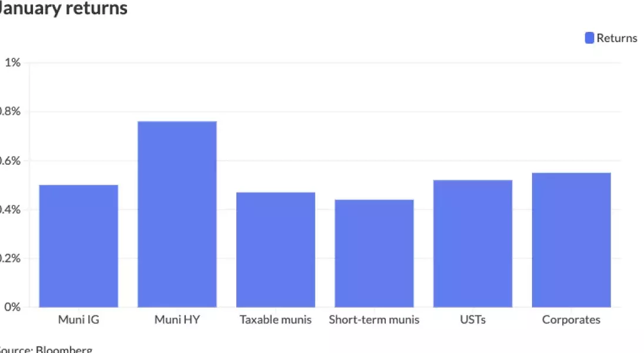Image resolution: width=644 pixels, height=353 pixels.
Task: Select the Corporates axis label
Action: pos(571,320)
